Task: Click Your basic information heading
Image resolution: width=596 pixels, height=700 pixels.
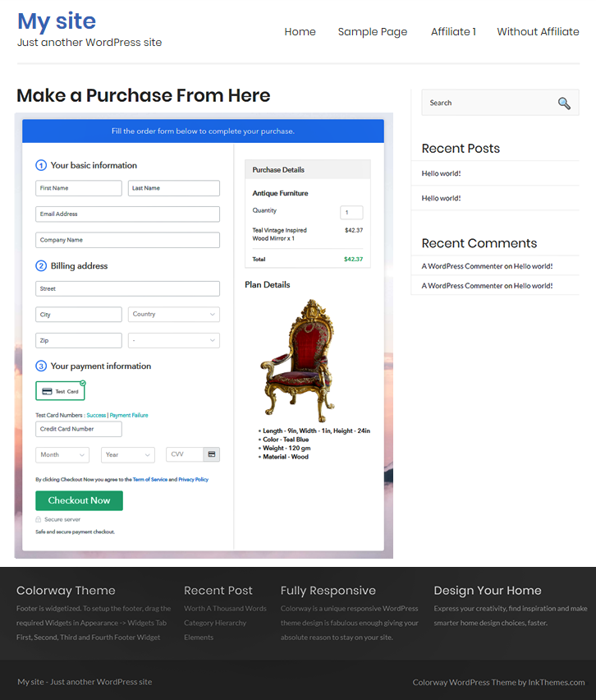Action: [94, 165]
